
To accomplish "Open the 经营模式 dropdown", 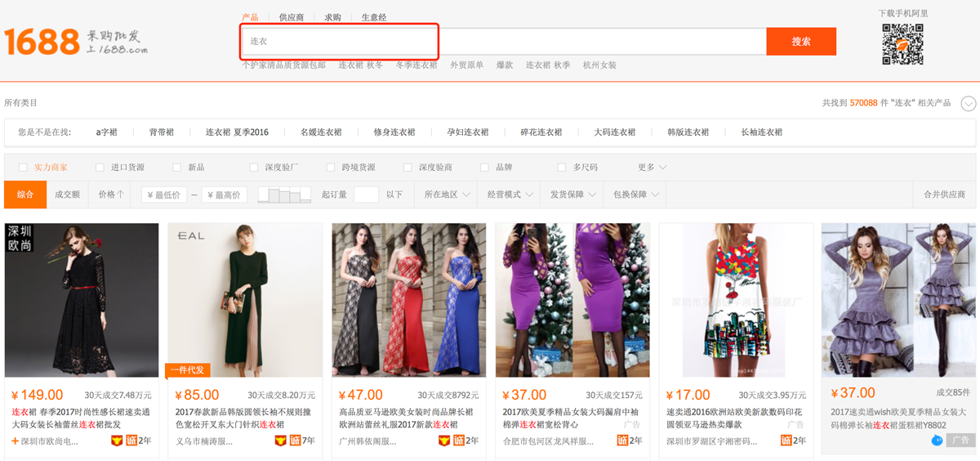I will tap(510, 195).
